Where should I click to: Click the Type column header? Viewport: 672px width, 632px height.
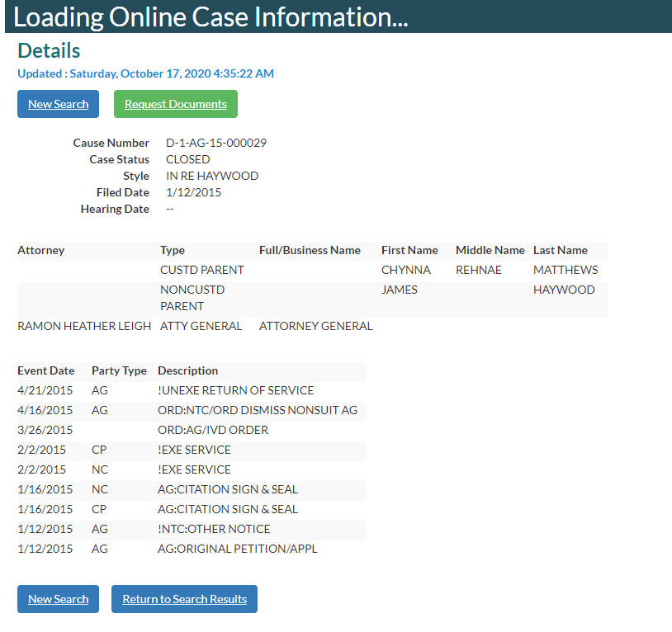point(173,250)
